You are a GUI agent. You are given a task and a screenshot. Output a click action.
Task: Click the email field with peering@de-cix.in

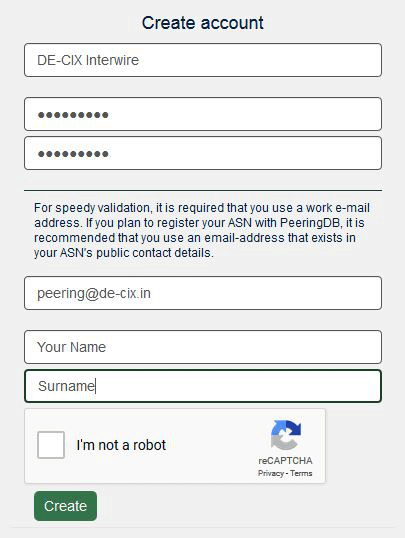tap(203, 293)
